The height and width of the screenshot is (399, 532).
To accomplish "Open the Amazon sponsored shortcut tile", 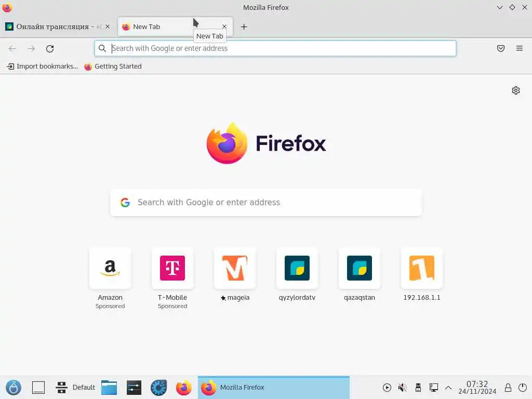I will pyautogui.click(x=110, y=269).
